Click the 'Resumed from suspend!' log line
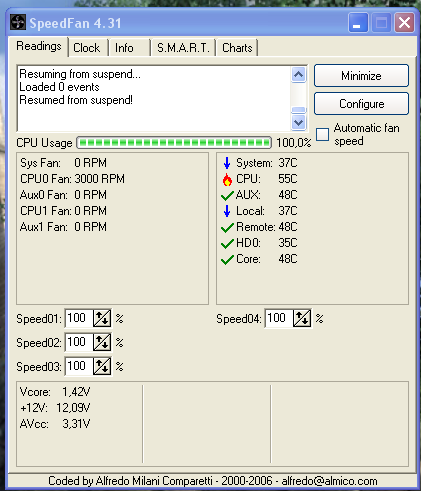The height and width of the screenshot is (491, 422). 76,100
